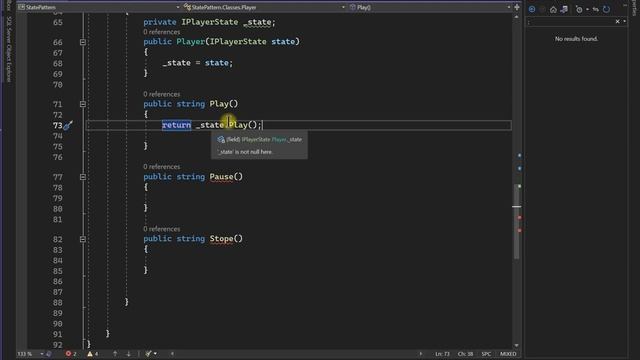The width and height of the screenshot is (640, 360).
Task: Click the yellow warnings indicator showing 4
Action: (x=93, y=354)
